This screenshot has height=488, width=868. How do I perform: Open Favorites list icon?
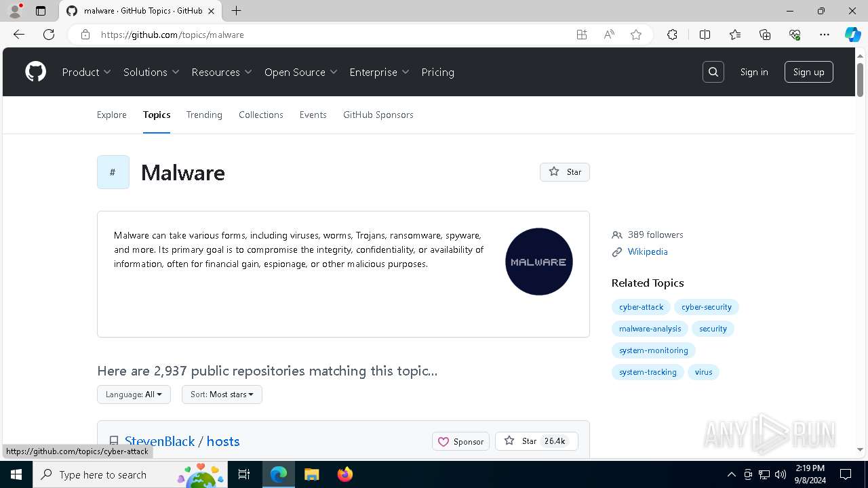(x=735, y=35)
